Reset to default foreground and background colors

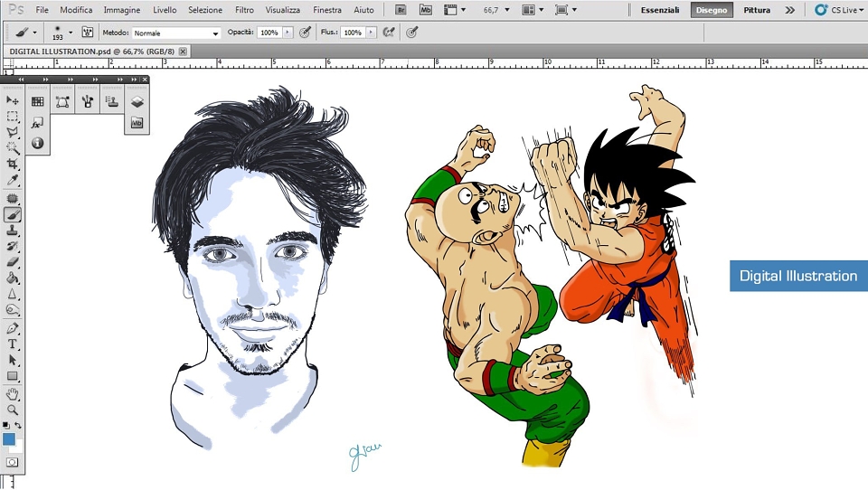(5, 425)
